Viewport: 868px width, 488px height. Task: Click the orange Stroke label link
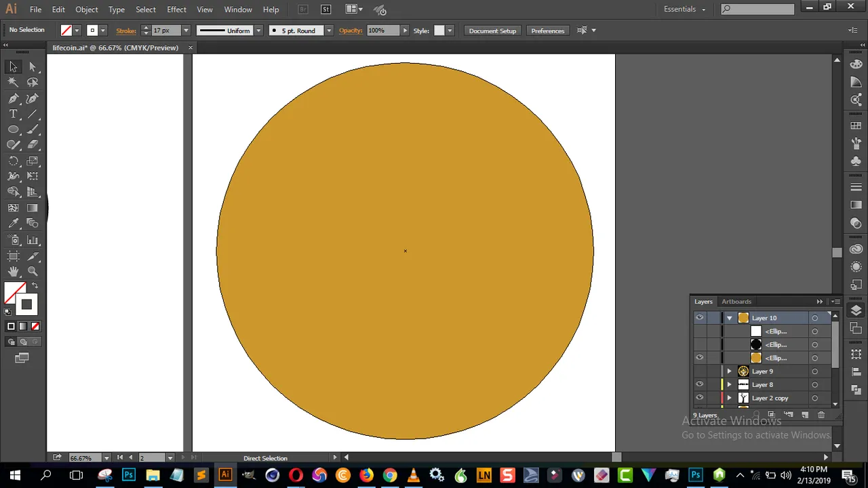pyautogui.click(x=126, y=30)
